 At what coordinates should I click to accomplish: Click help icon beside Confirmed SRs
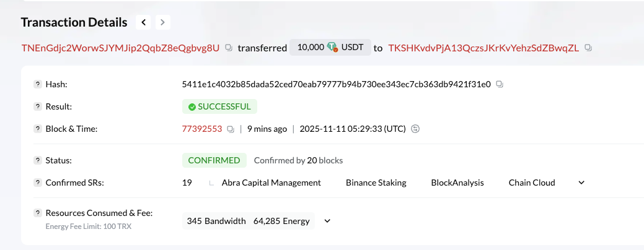tap(37, 183)
